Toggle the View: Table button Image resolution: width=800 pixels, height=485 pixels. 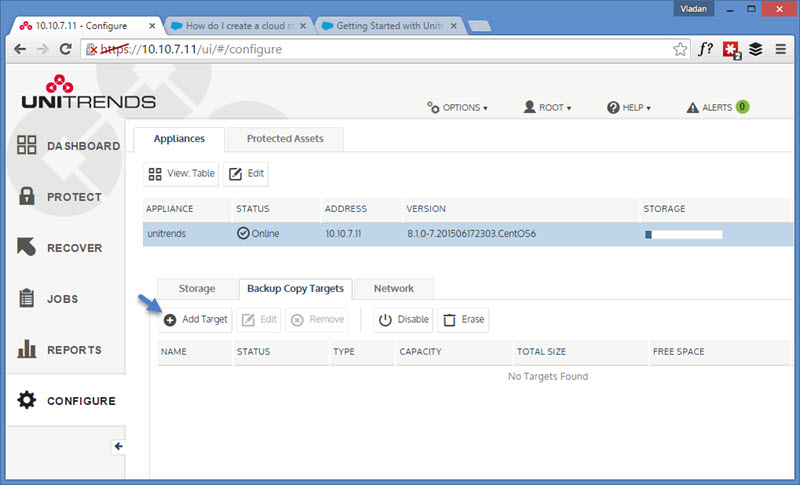tap(181, 174)
